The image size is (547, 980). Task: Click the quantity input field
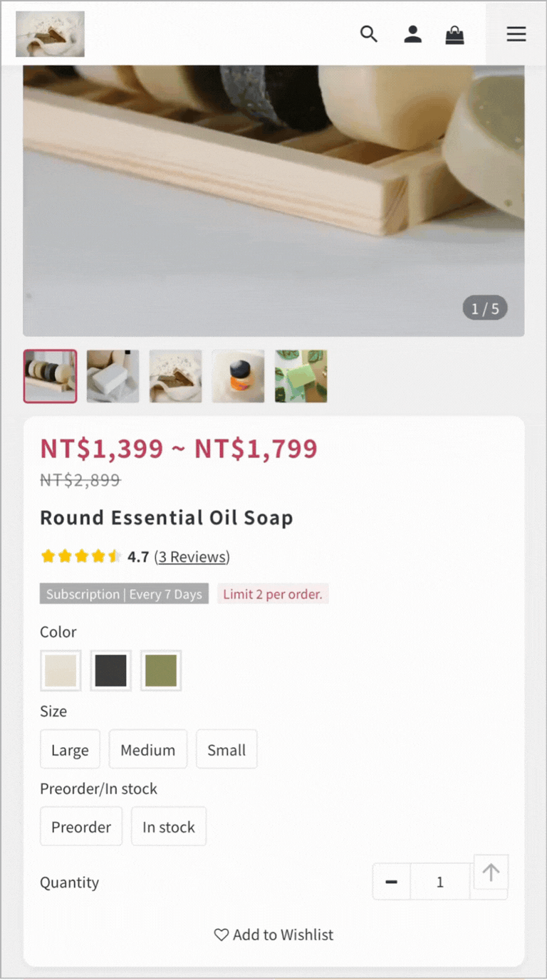440,882
